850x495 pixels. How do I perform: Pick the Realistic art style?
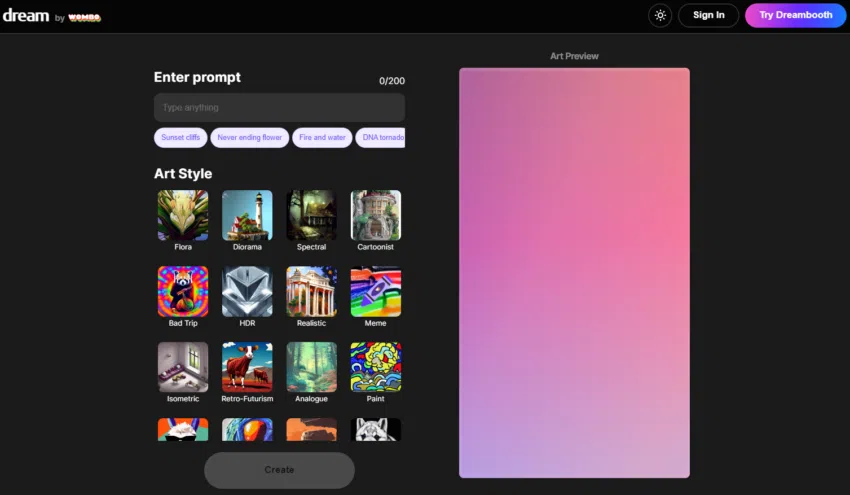(311, 291)
